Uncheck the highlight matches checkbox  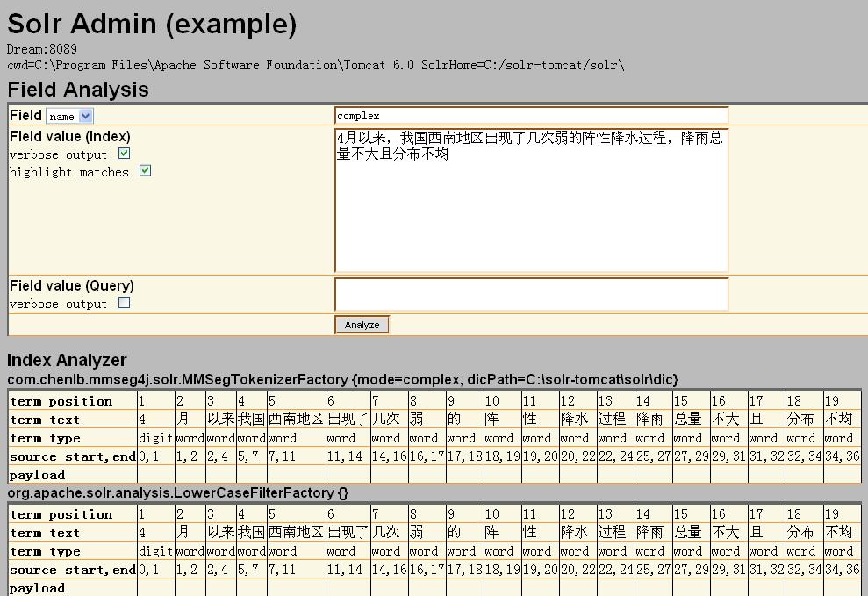pyautogui.click(x=145, y=171)
